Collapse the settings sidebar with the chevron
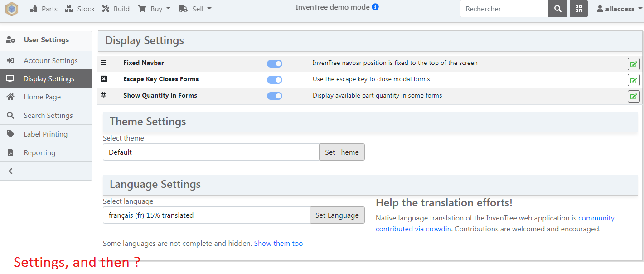644x274 pixels. [10, 171]
